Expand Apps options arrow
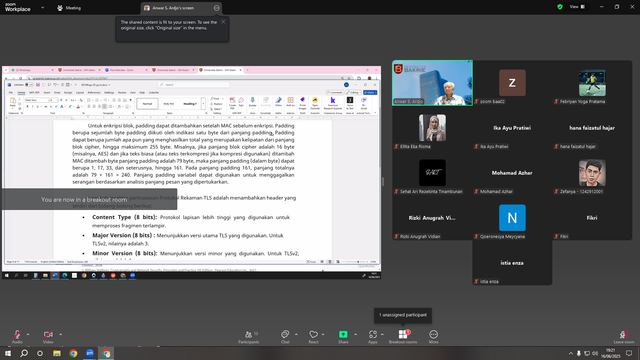The height and width of the screenshot is (360, 640). coord(382,334)
